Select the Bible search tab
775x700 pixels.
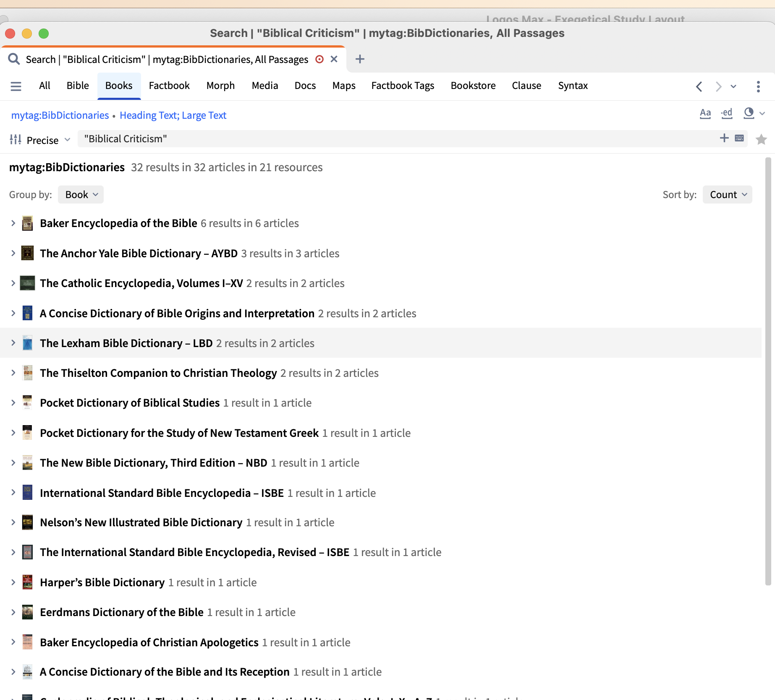click(x=78, y=86)
